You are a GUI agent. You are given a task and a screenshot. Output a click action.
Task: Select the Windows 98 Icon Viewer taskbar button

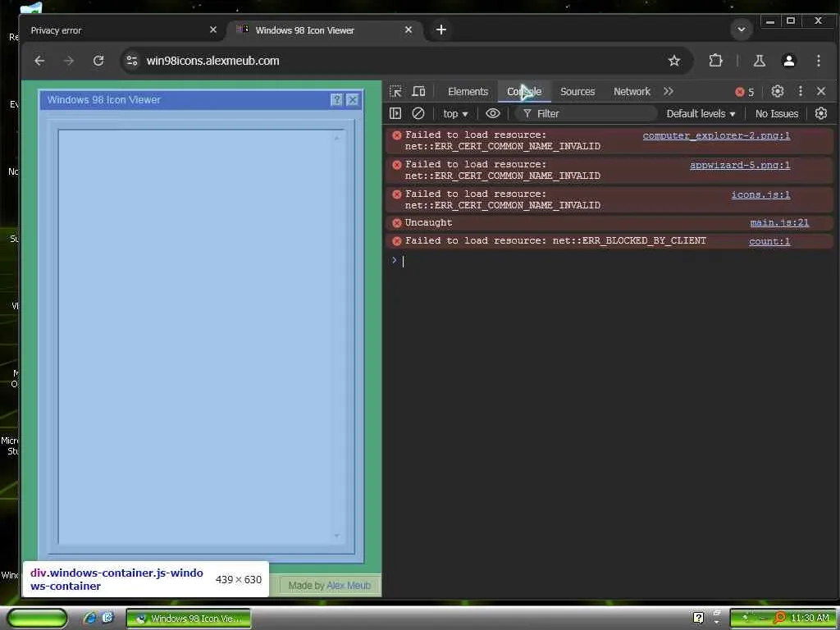click(x=189, y=619)
